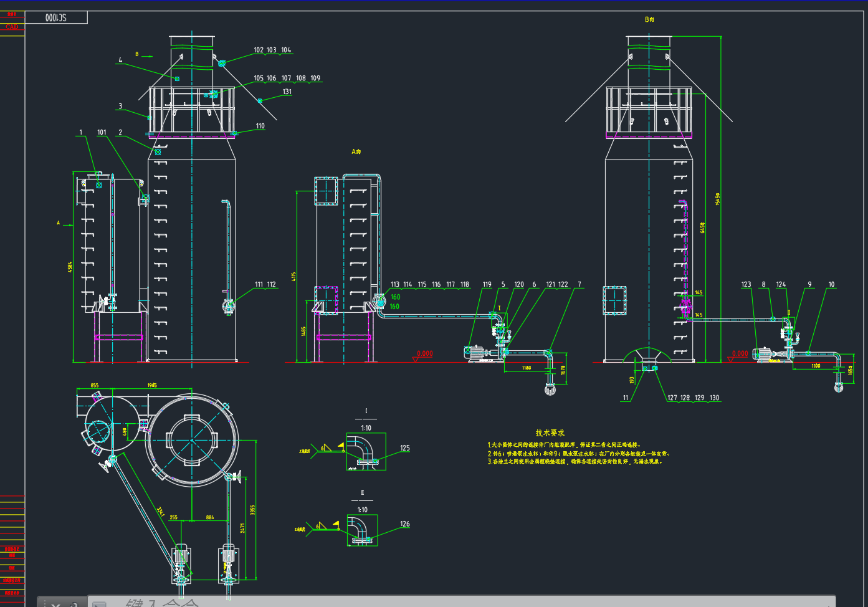The image size is (868, 607).
Task: Select the 1905 dimension above plan view
Action: (152, 385)
